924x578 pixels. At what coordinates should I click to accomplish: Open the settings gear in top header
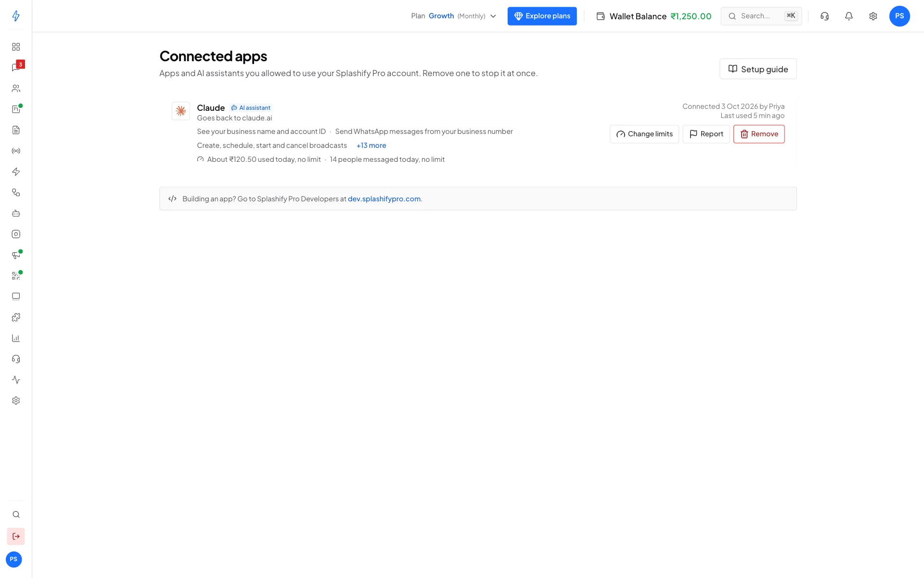pos(873,16)
